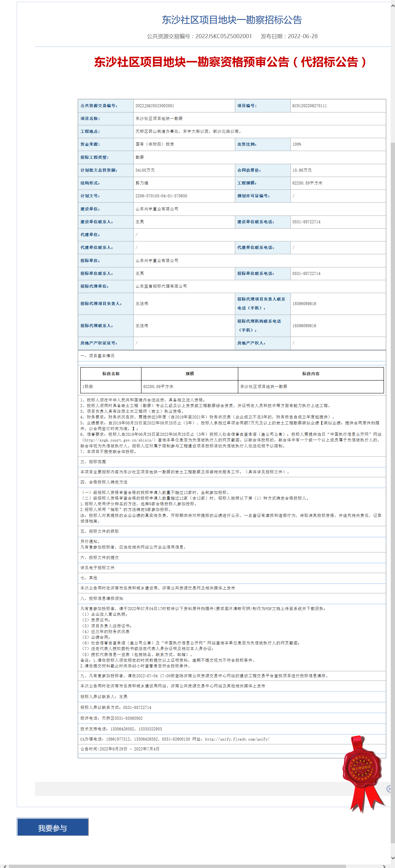Screen dimensions: 395x868
Task: Click the agency name 山东蓝盾招标代理有限公司
Action: click(x=161, y=286)
